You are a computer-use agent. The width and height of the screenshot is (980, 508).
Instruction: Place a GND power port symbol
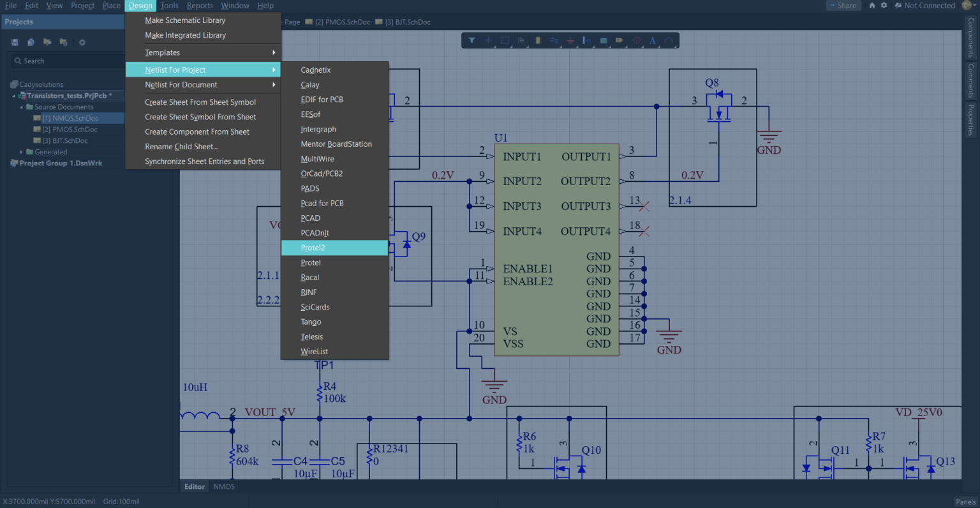[x=570, y=40]
